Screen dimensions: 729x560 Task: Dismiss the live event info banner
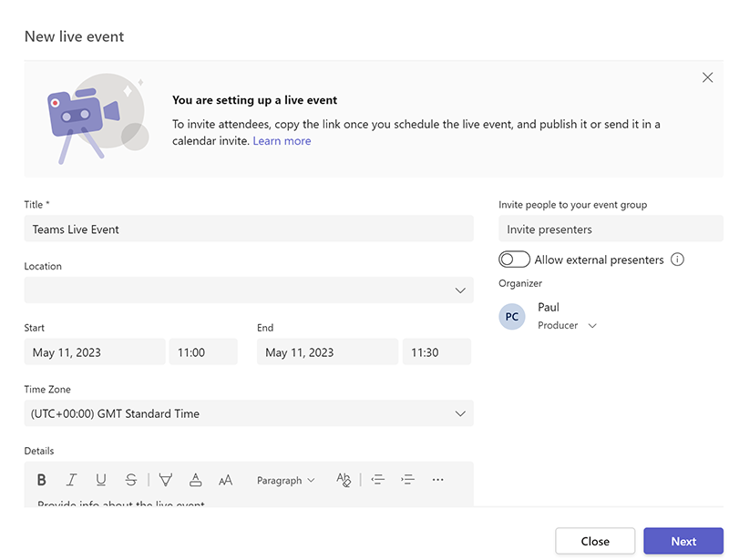(708, 77)
